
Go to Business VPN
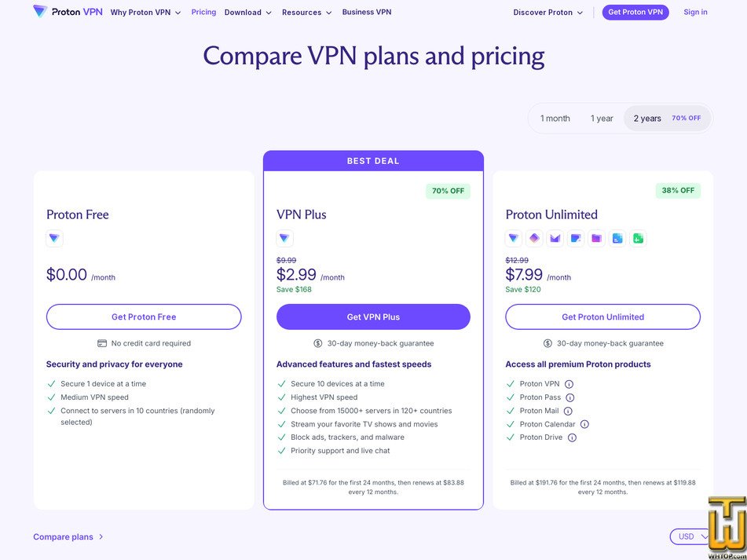(x=367, y=12)
